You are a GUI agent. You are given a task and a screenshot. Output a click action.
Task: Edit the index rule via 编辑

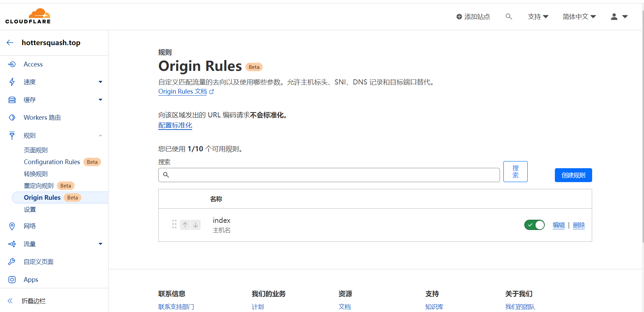[x=559, y=225]
